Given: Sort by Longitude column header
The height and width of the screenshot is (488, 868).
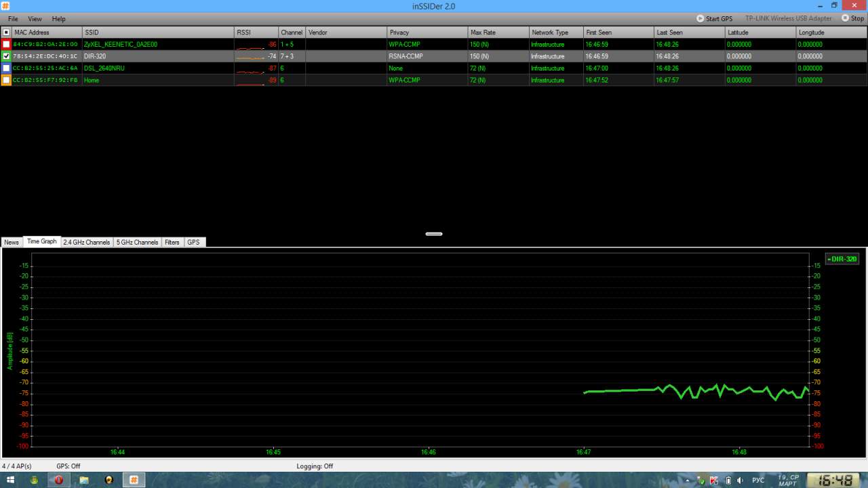Looking at the screenshot, I should coord(831,32).
